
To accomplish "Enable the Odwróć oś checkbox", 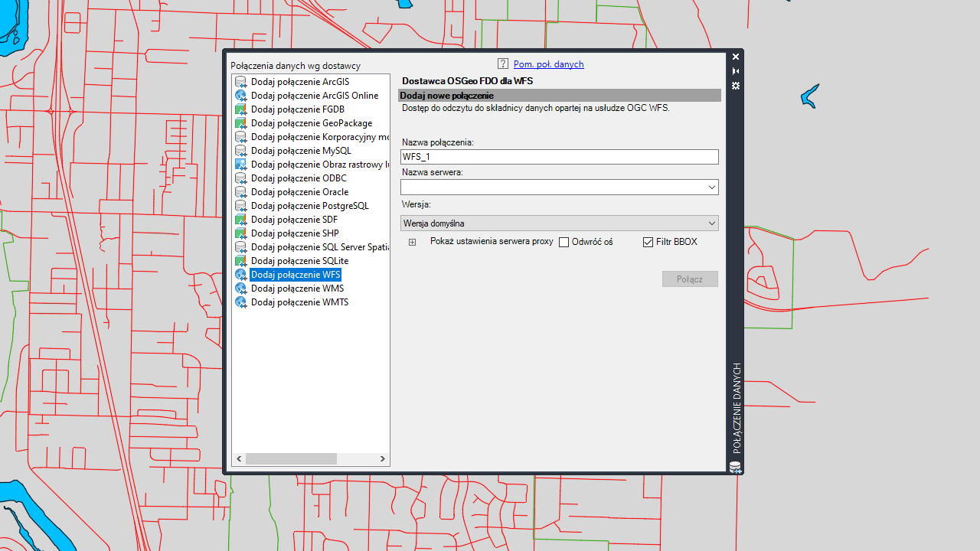I will pos(564,242).
